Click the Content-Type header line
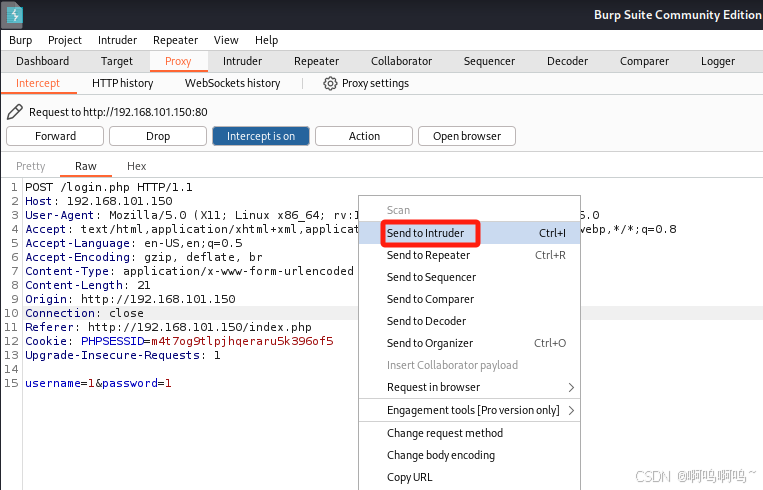The width and height of the screenshot is (763, 490). coord(189,271)
